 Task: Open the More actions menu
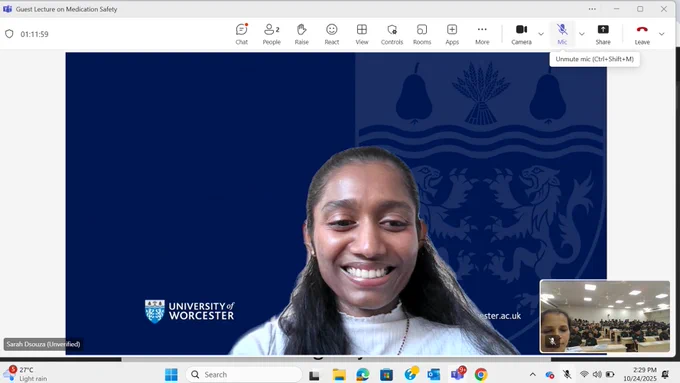coord(482,34)
